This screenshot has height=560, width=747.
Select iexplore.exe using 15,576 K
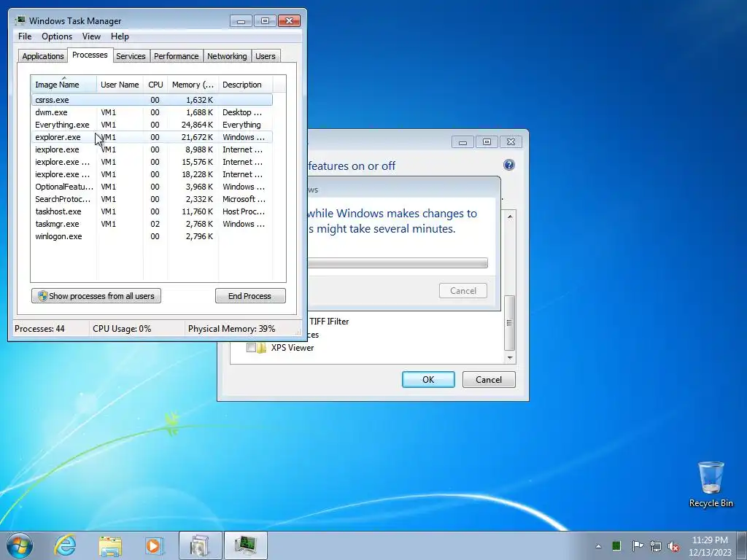click(152, 162)
